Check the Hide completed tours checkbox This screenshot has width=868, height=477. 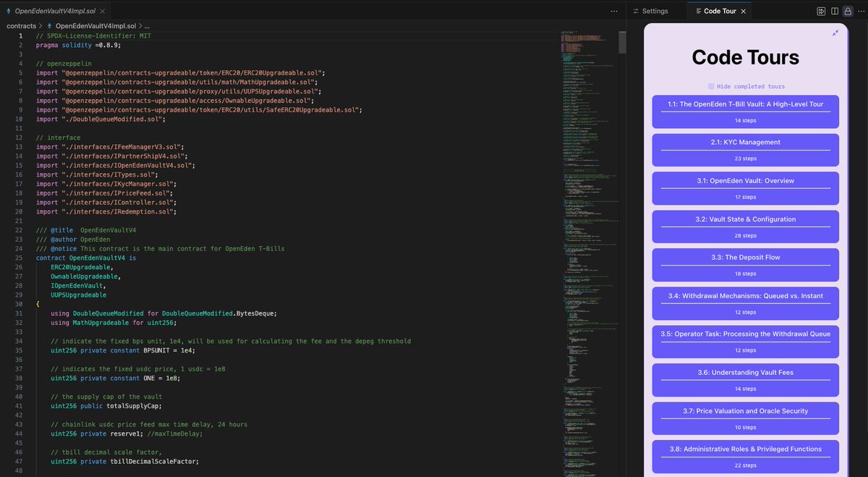point(711,86)
